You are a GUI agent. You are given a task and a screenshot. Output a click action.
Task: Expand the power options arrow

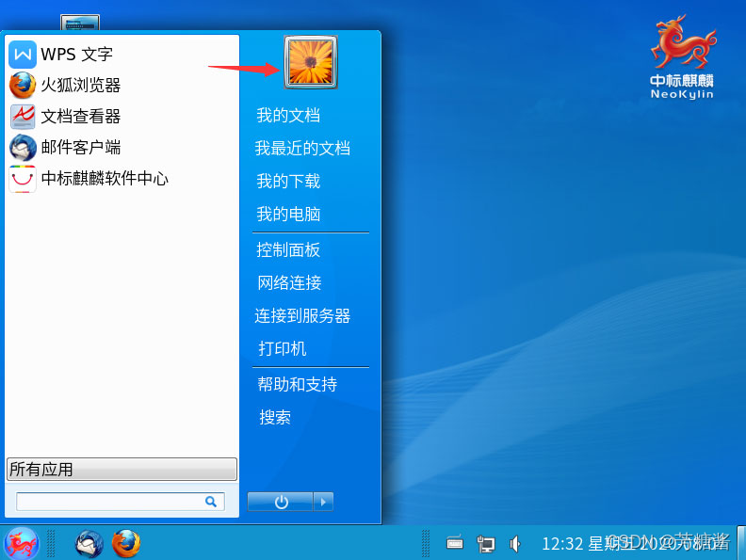[x=323, y=502]
